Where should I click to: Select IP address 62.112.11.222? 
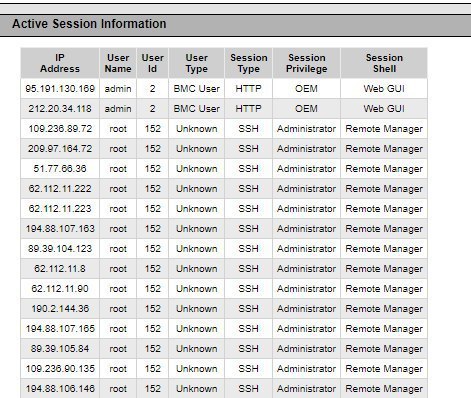click(60, 189)
